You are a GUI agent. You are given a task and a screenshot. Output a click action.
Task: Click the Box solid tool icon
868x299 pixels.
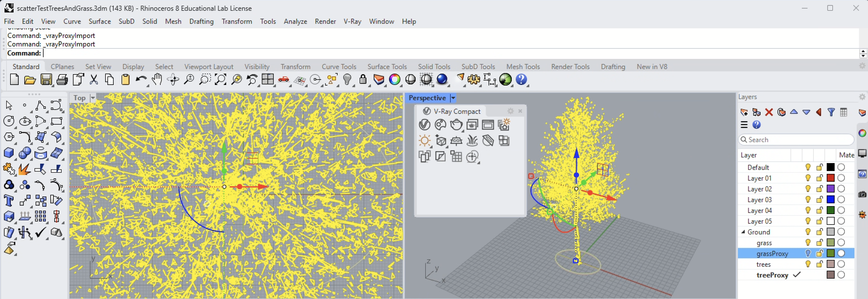tap(8, 153)
